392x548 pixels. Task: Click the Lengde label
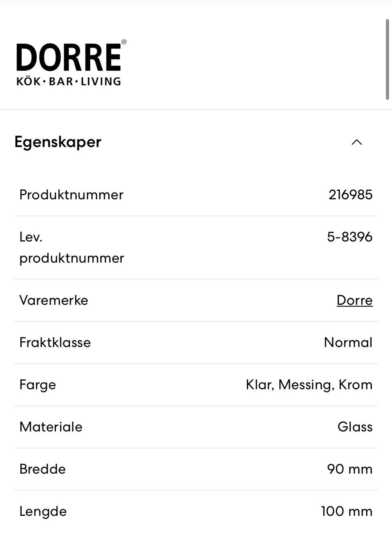click(x=43, y=512)
